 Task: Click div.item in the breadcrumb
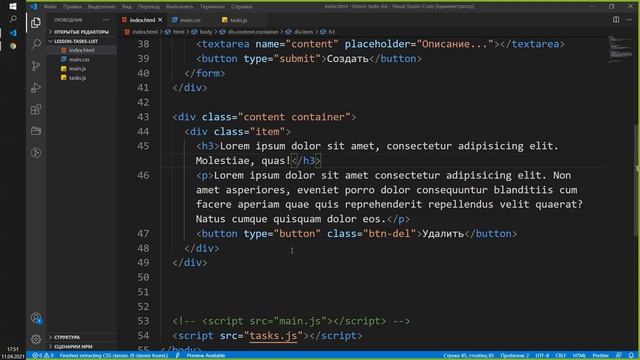coord(303,32)
